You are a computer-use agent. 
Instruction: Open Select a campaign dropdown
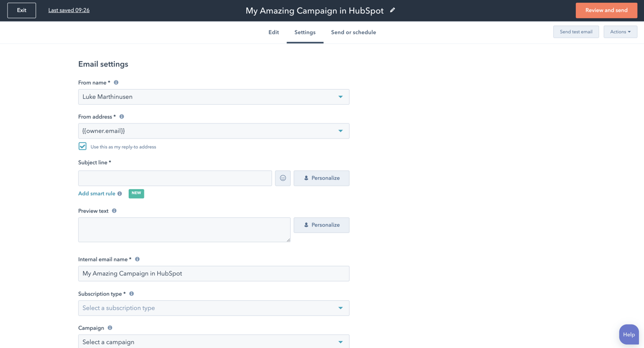214,342
